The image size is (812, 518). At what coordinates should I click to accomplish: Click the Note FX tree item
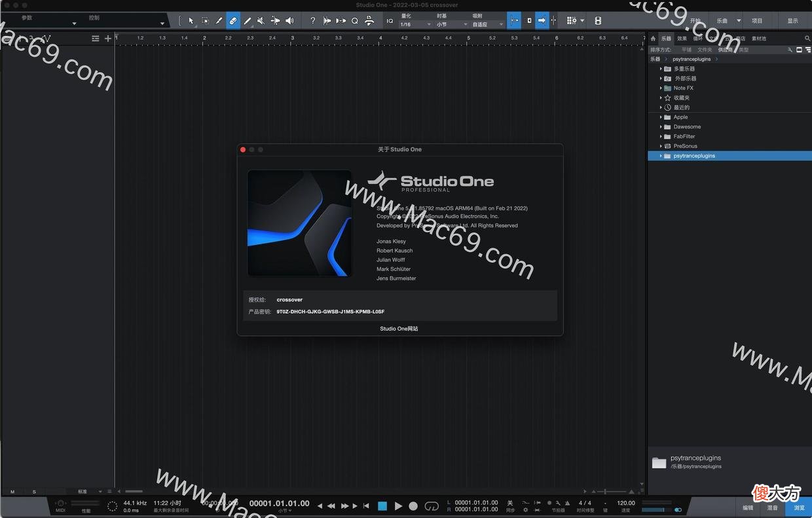point(683,88)
